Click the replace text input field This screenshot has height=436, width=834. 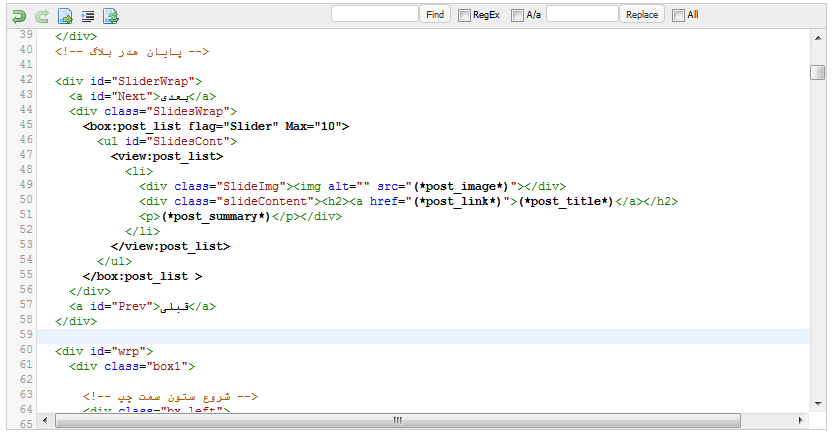click(582, 14)
